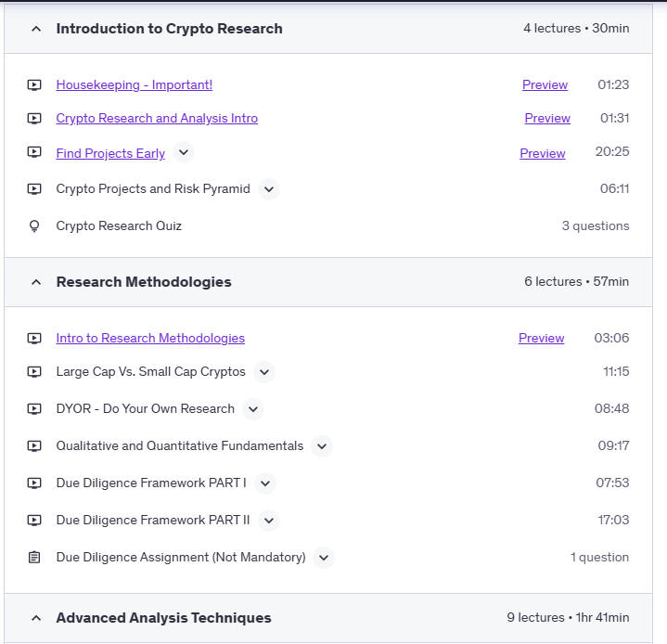Click video icon beside Due Diligence Framework PART II
This screenshot has height=644, width=667.
[x=34, y=521]
